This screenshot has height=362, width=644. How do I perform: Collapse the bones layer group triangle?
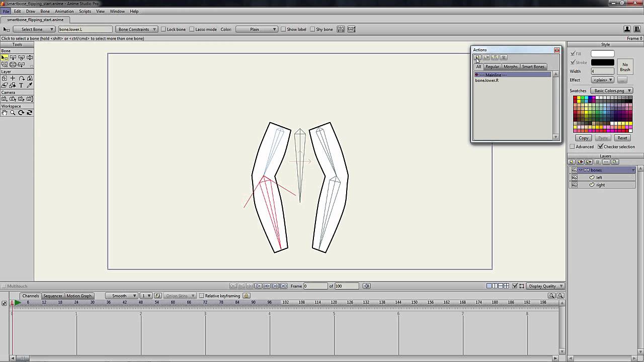click(x=581, y=170)
